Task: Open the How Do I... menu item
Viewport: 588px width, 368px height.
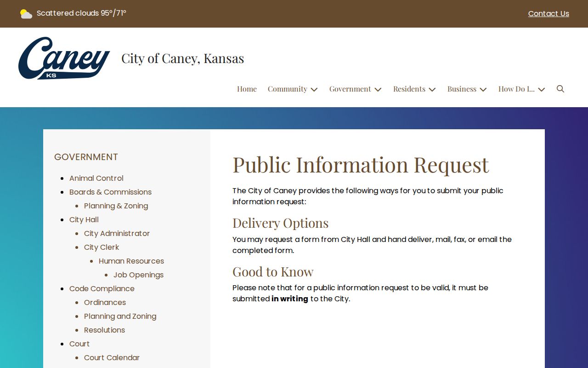Action: [516, 89]
